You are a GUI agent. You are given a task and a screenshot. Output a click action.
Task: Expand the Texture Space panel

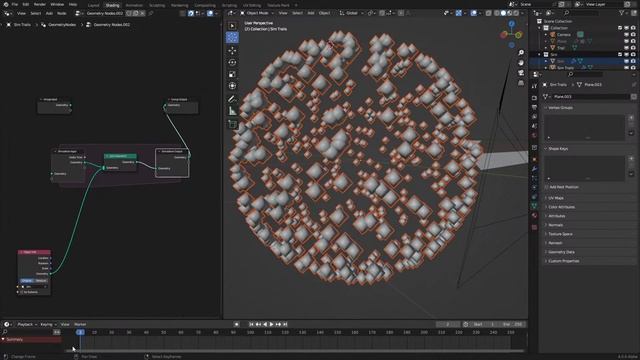560,234
